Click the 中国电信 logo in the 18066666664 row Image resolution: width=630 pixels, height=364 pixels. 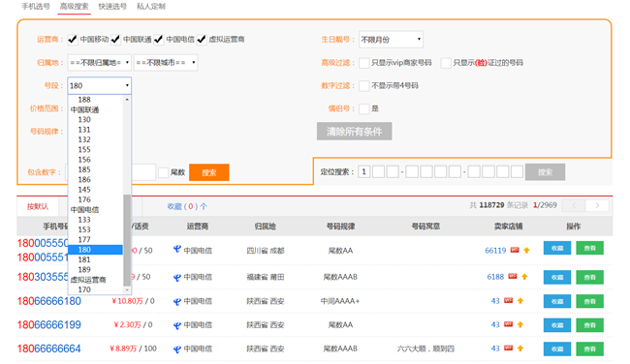177,349
